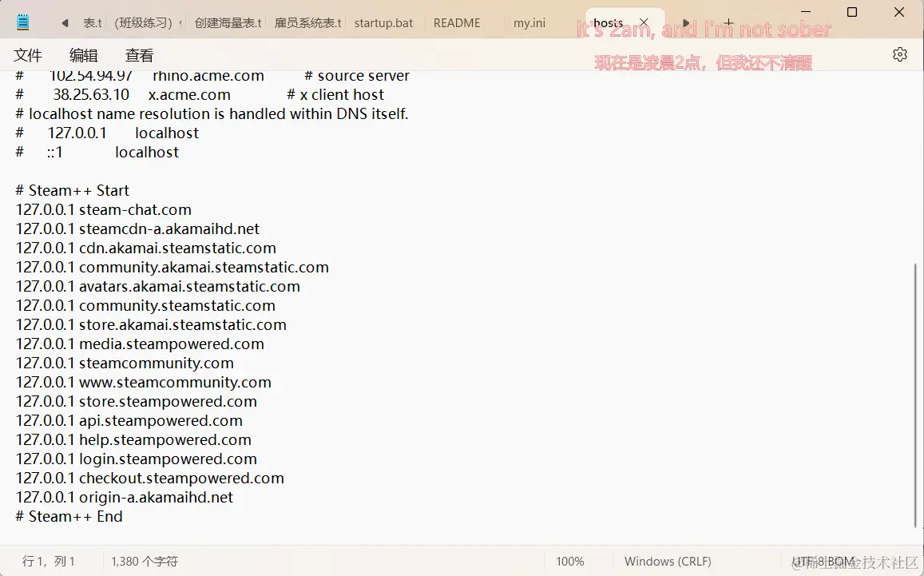Switch to the 雇员系统表 tab

307,23
